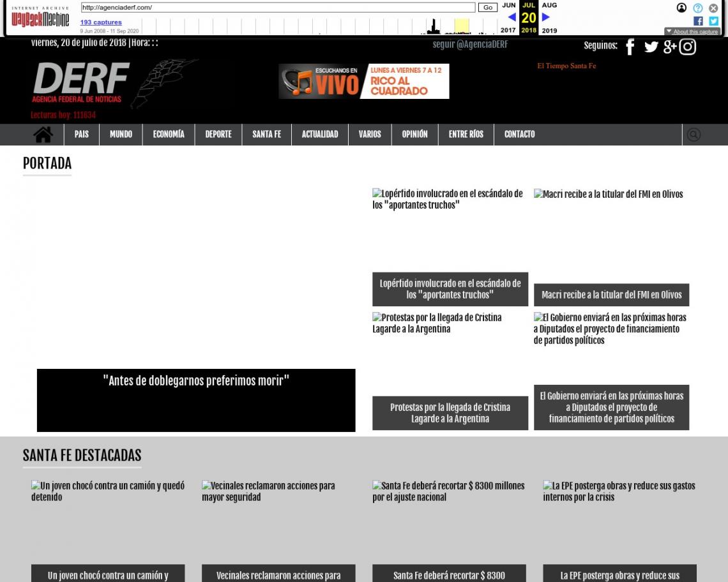Image resolution: width=728 pixels, height=582 pixels.
Task: Open the Vecinales reclamaron acciones caption
Action: coord(278,573)
